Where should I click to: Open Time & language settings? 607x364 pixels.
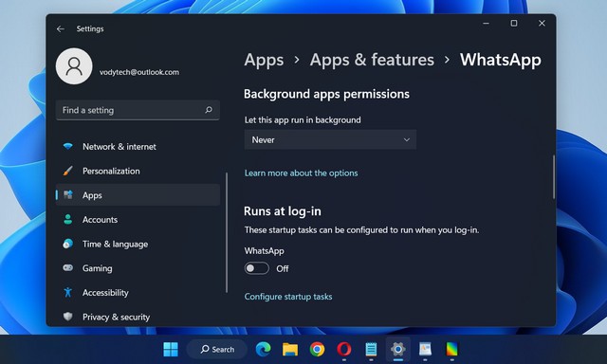coord(138,244)
